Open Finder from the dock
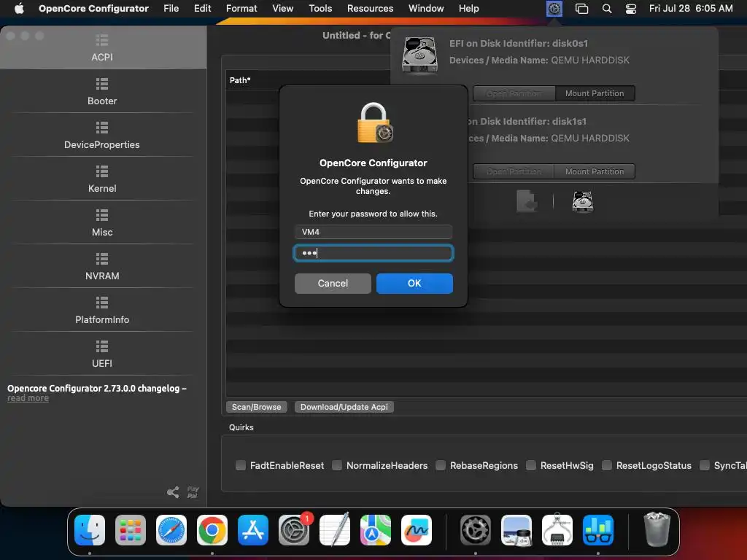747x560 pixels. click(90, 529)
